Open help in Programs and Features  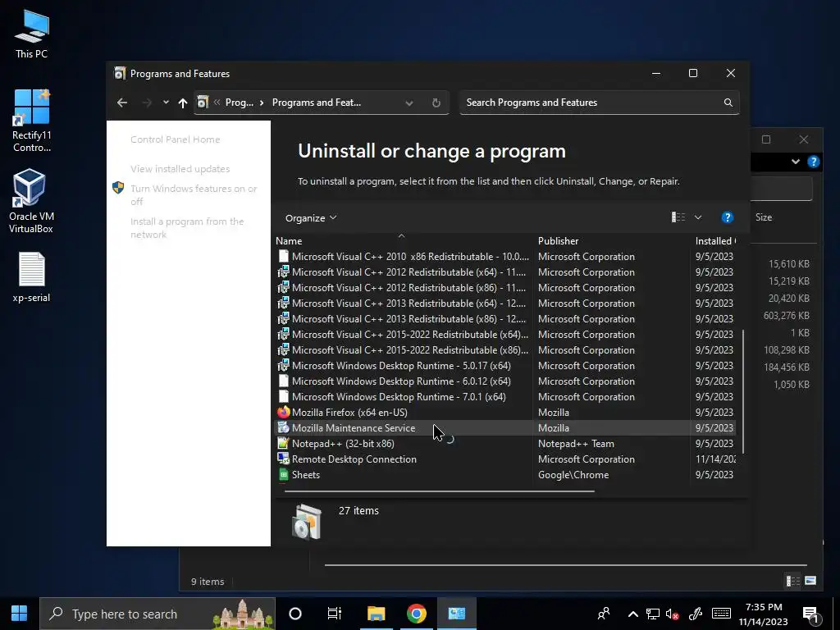point(727,217)
